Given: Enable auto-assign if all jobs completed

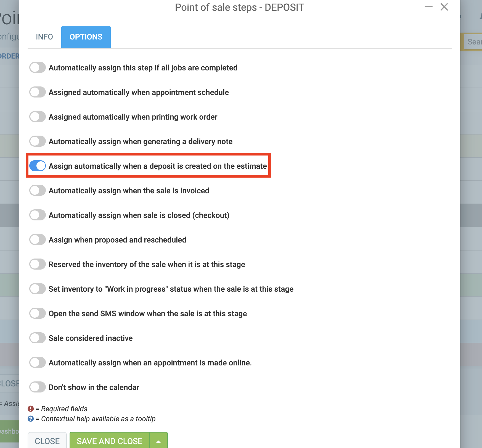Looking at the screenshot, I should coord(38,67).
